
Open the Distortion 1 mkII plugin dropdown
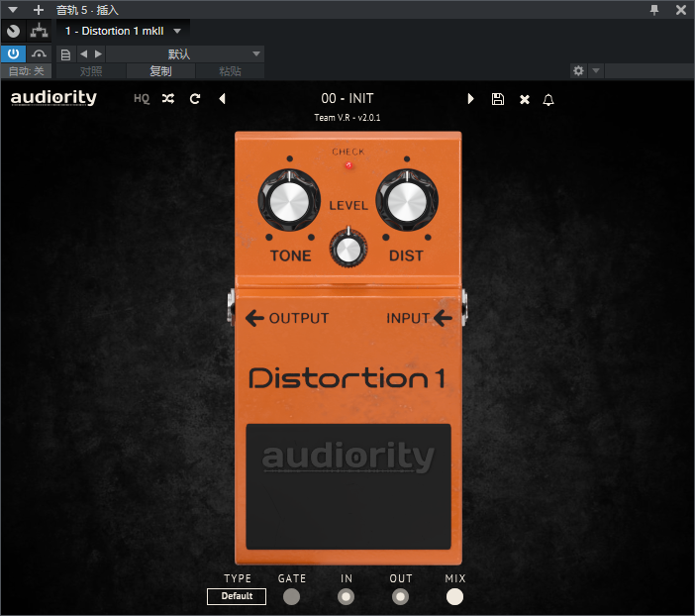123,31
